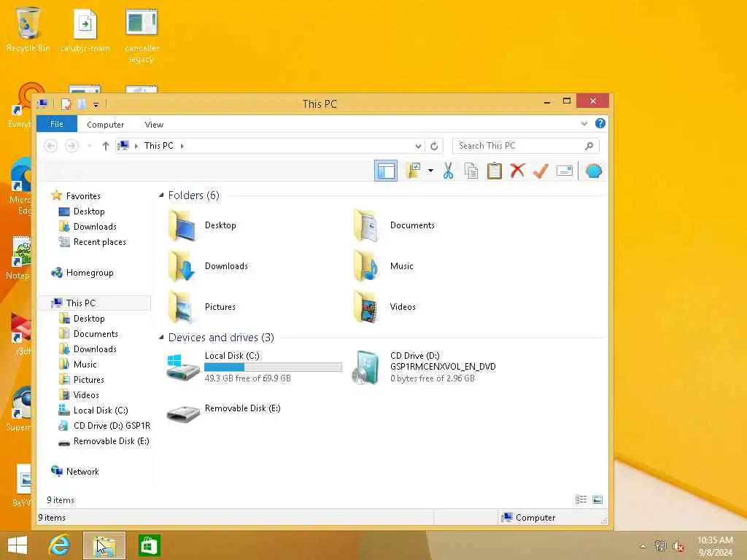
Task: Click the Copy toolbar icon
Action: pyautogui.click(x=471, y=171)
